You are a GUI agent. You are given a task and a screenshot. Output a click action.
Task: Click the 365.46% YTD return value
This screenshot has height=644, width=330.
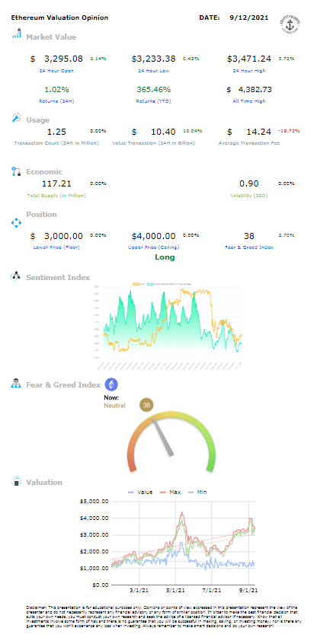[x=153, y=89]
